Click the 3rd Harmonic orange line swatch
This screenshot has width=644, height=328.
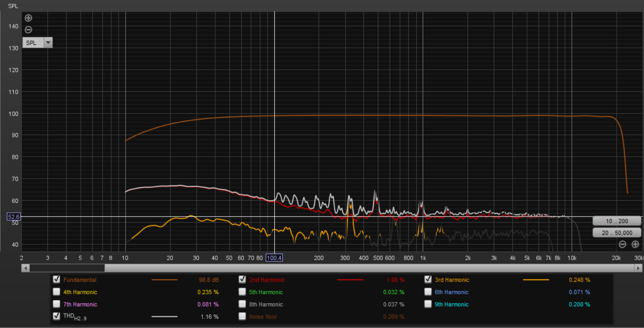[x=536, y=280]
